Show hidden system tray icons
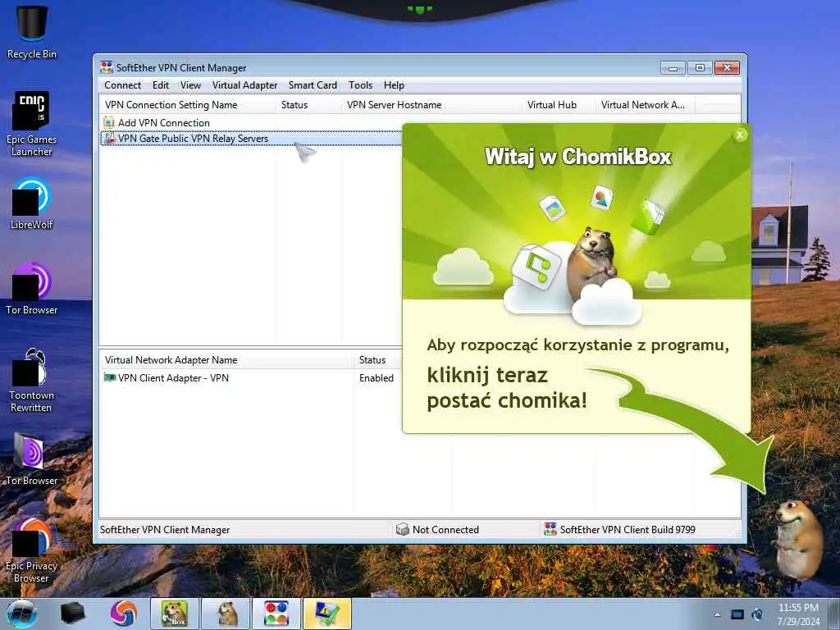 (x=717, y=614)
